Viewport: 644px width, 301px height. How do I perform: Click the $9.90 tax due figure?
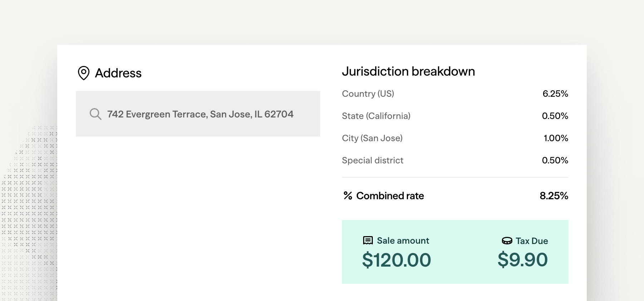pos(522,259)
